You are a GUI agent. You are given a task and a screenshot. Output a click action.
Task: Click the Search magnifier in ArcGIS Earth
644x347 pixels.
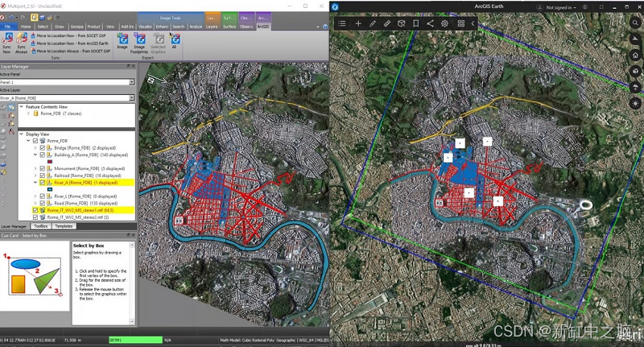635,23
